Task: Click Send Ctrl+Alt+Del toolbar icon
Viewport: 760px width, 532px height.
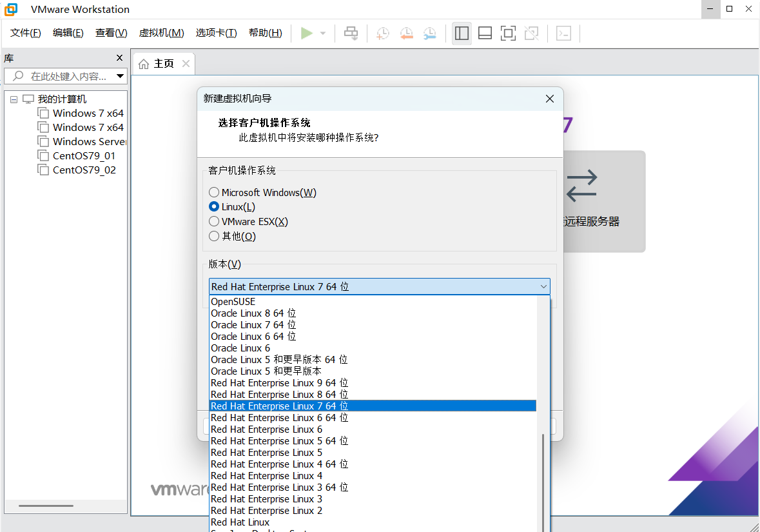Action: point(351,34)
